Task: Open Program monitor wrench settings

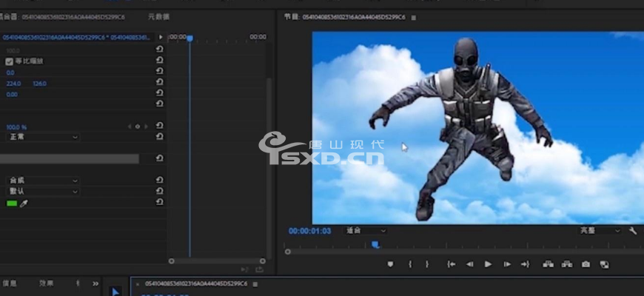Action: [x=633, y=231]
